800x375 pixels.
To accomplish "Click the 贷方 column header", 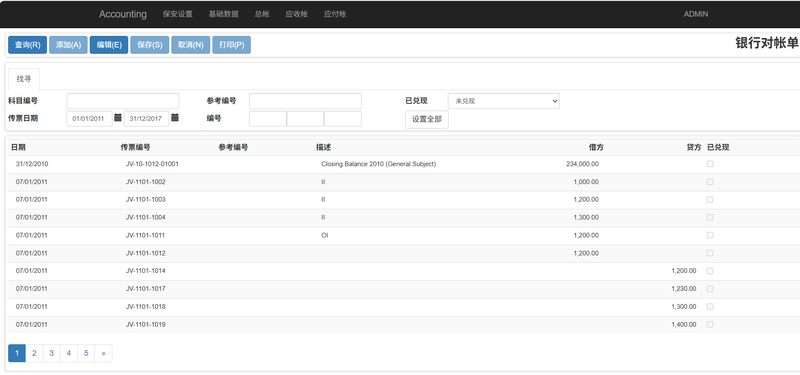I will click(x=694, y=147).
